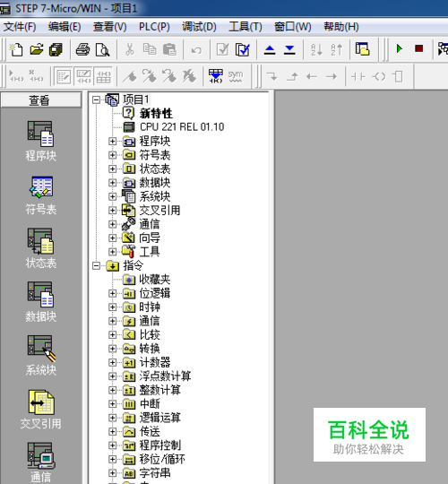This screenshot has height=484, width=448.
Task: Click the Print toolbar icon
Action: (82, 49)
